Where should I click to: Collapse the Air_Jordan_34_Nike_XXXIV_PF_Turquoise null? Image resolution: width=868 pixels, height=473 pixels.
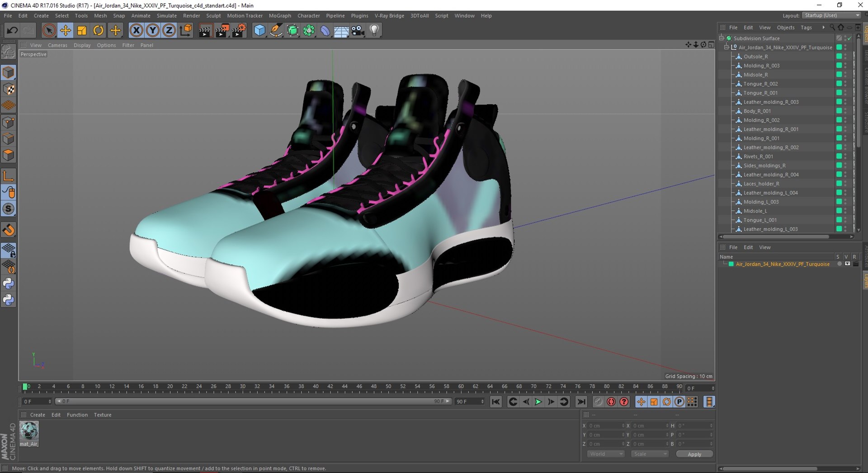pos(727,47)
